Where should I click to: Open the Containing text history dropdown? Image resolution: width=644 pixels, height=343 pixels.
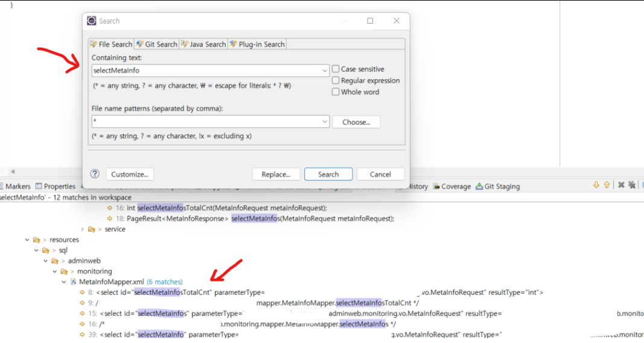325,71
